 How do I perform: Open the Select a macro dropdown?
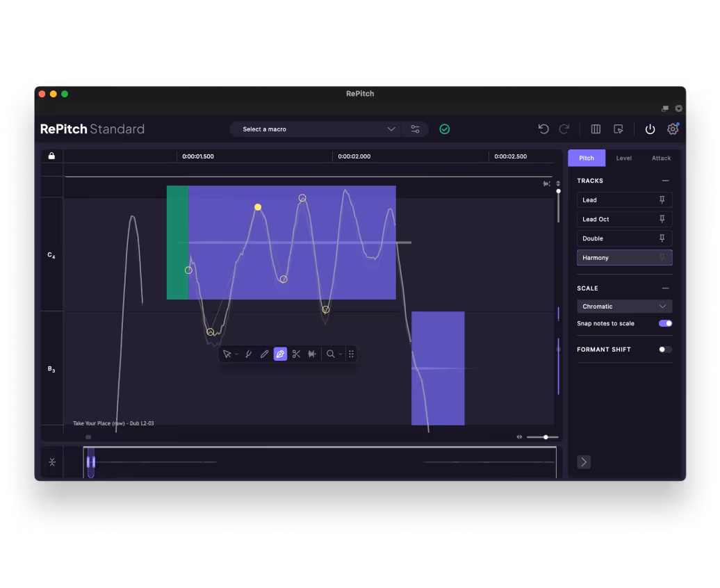(x=316, y=129)
